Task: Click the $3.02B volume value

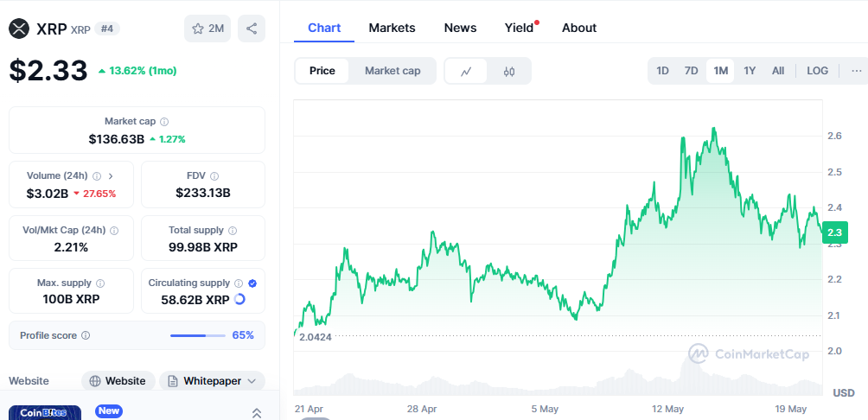Action: [48, 194]
